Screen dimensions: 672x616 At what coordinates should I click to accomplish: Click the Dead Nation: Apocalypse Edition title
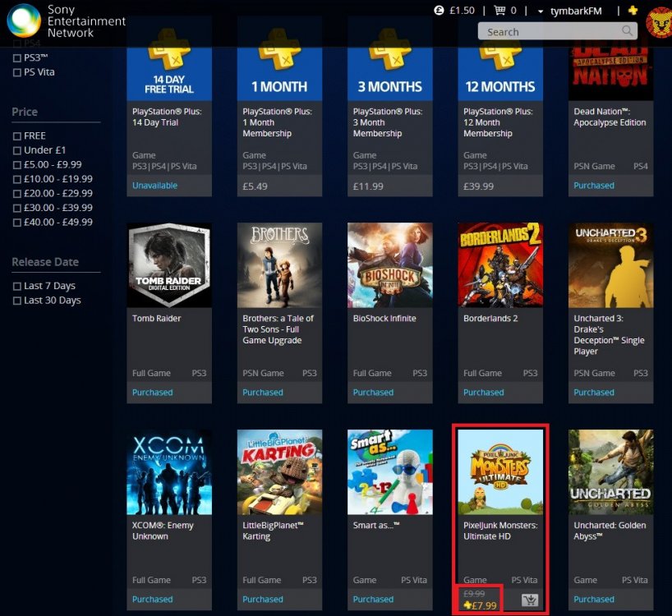(610, 117)
